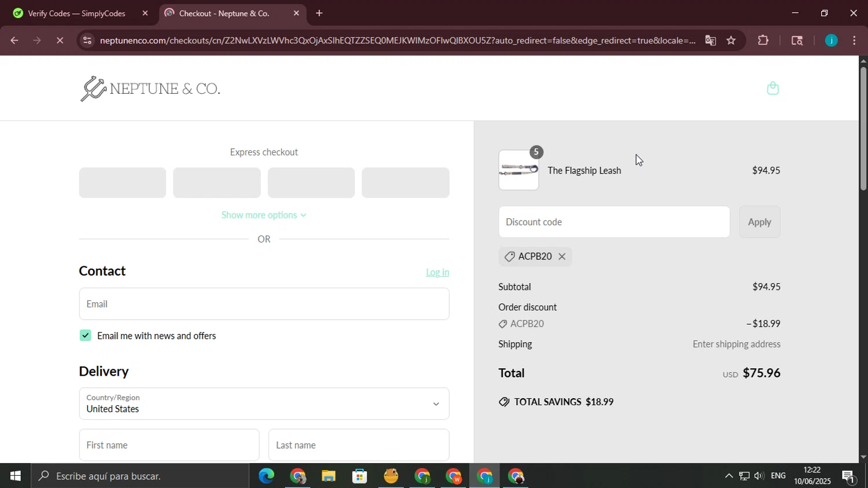Click the browser address bar URL

pyautogui.click(x=398, y=41)
